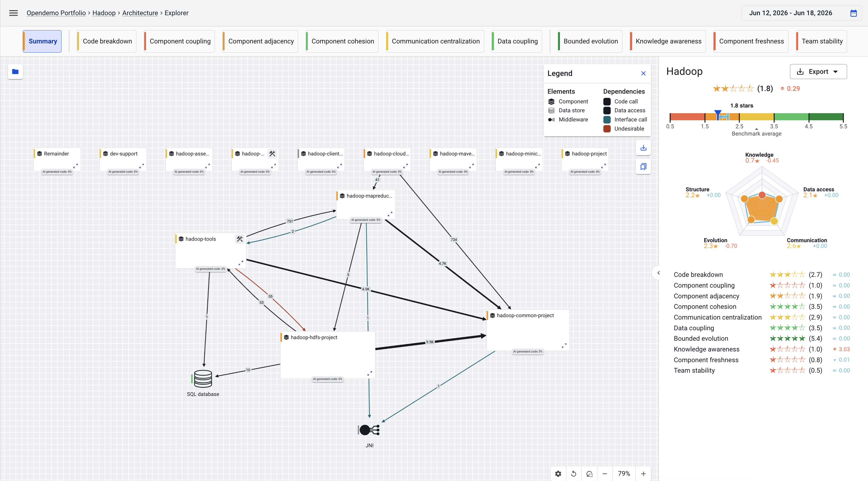The image size is (868, 481).
Task: Close the Legend panel
Action: tap(643, 73)
